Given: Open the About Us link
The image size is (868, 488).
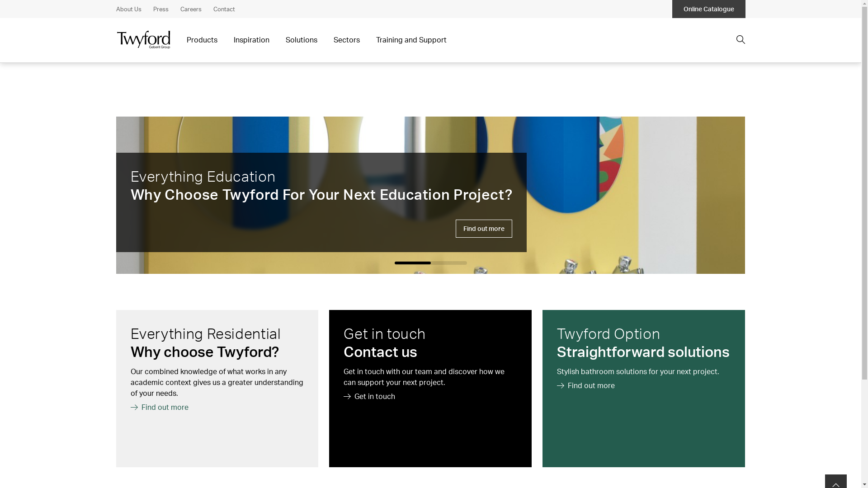Looking at the screenshot, I should click(x=128, y=9).
